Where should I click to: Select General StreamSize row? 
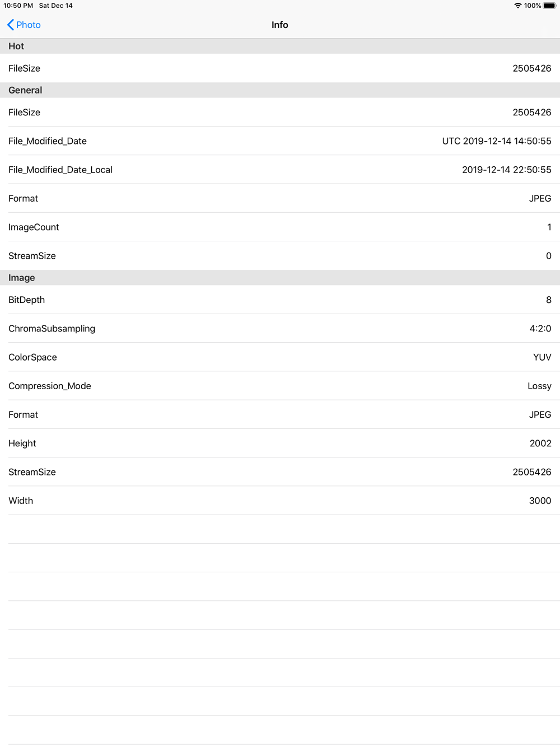280,256
